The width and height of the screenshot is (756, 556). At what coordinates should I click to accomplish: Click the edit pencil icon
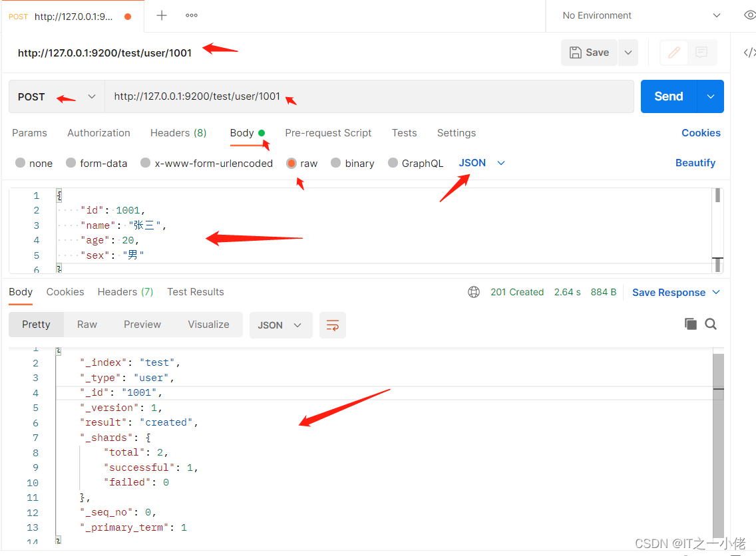coord(674,53)
